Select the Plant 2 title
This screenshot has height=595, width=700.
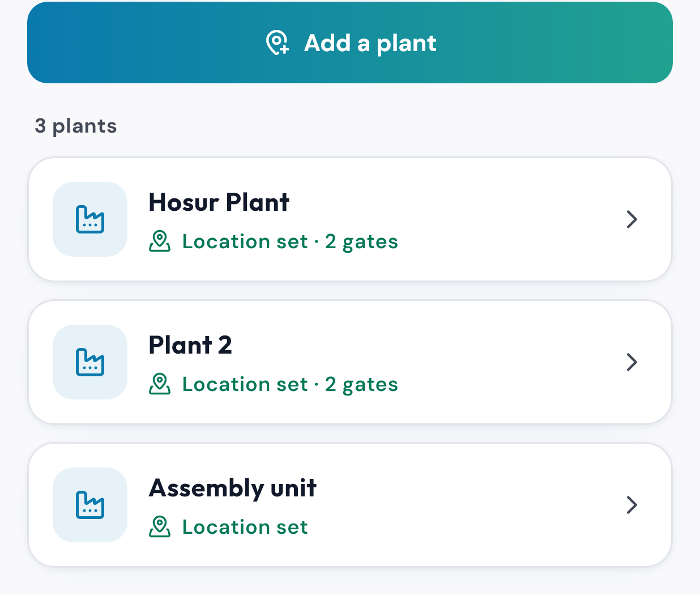[x=190, y=345]
